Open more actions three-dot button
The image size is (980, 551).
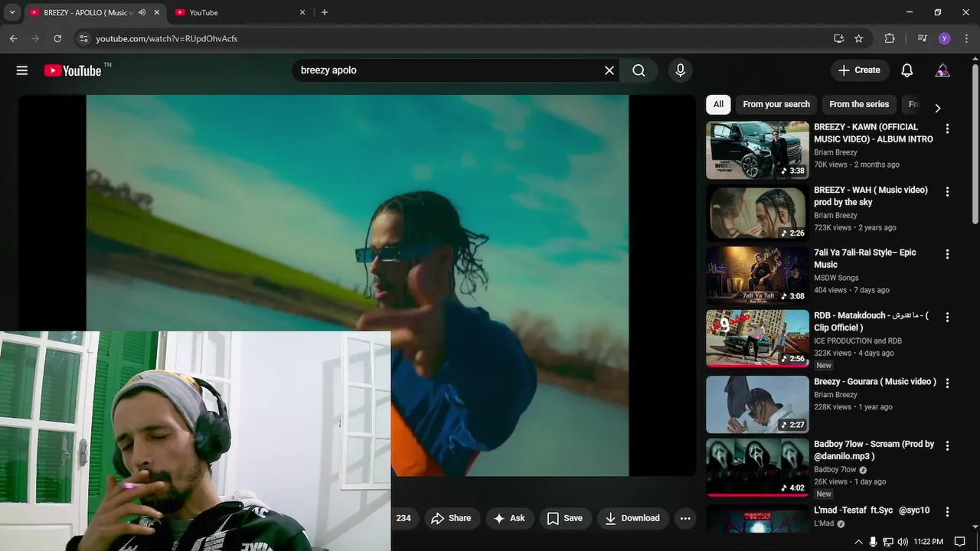[x=685, y=518]
